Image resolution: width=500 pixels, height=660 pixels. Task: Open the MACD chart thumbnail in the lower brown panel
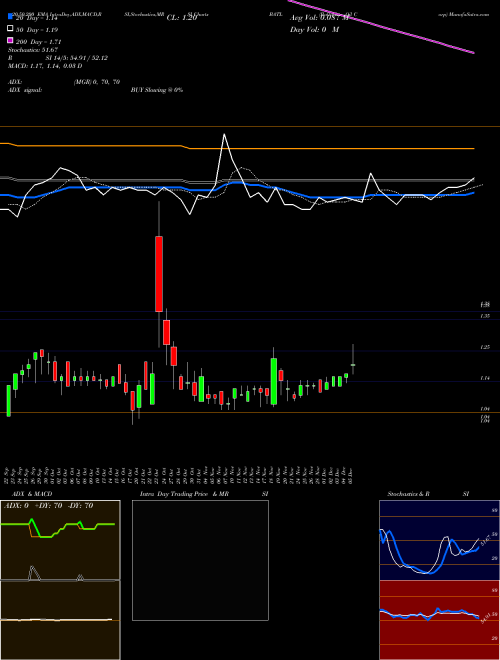[60, 620]
